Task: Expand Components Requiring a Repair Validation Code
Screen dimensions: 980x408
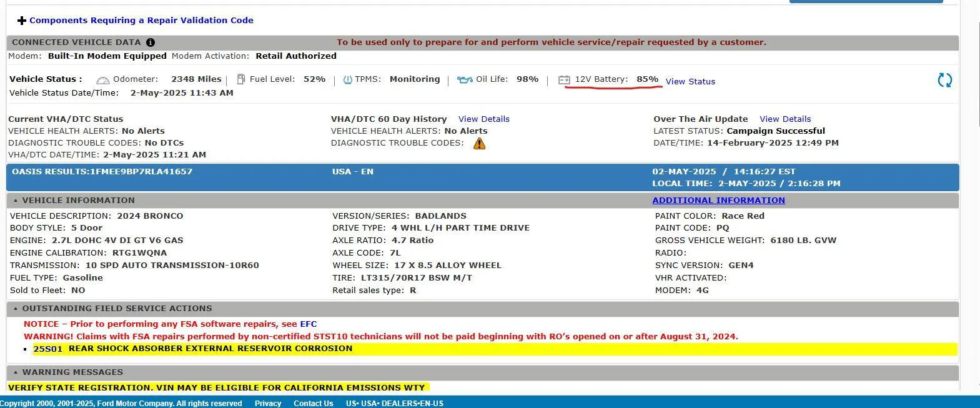Action: 22,21
